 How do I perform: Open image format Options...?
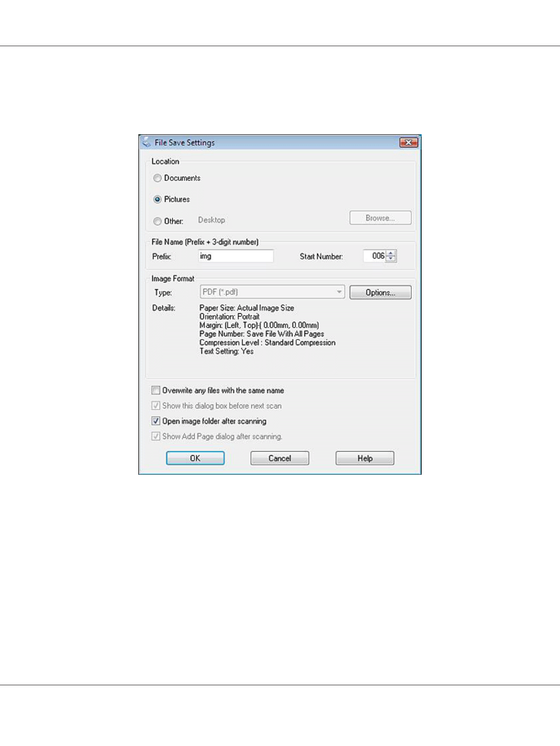click(x=380, y=292)
